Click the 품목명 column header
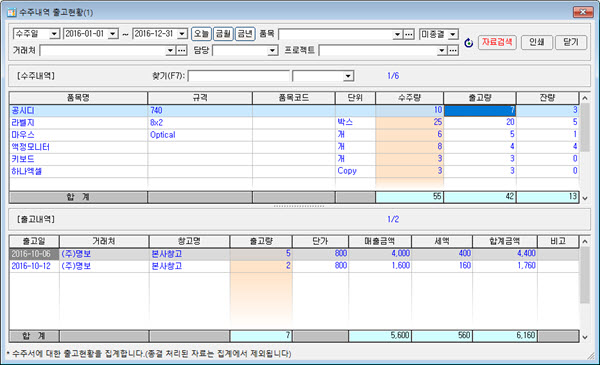 [x=78, y=98]
